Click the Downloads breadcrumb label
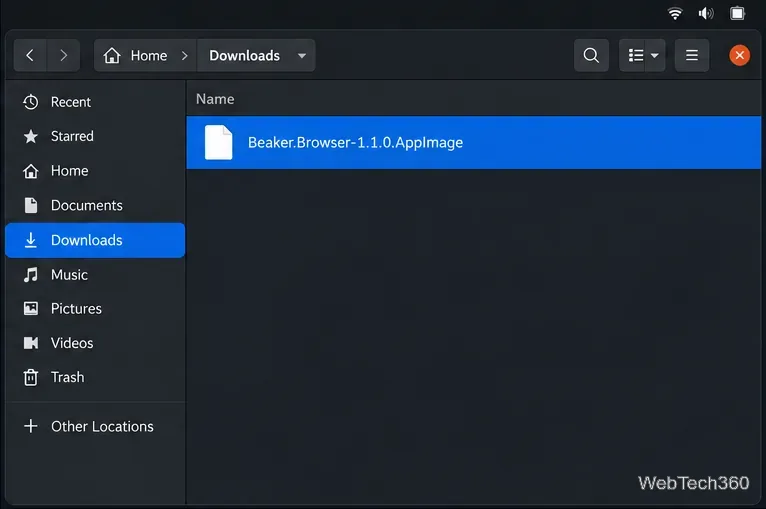Viewport: 766px width, 509px height. (244, 56)
